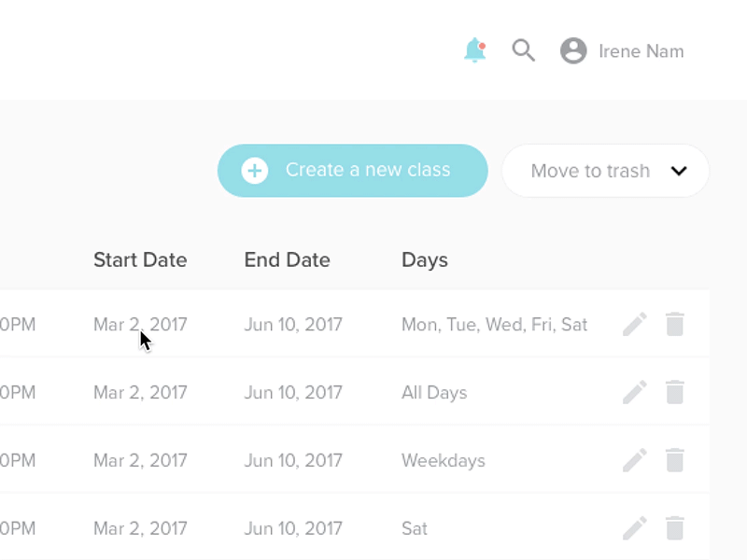Screen dimensions: 747x560
Task: Delete the Weekdays class row
Action: coord(675,461)
